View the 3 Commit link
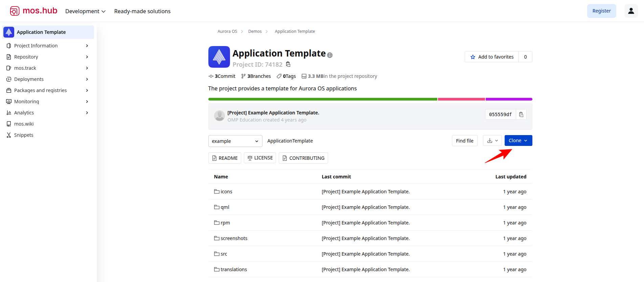Viewport: 644px width, 282px height. pos(222,76)
